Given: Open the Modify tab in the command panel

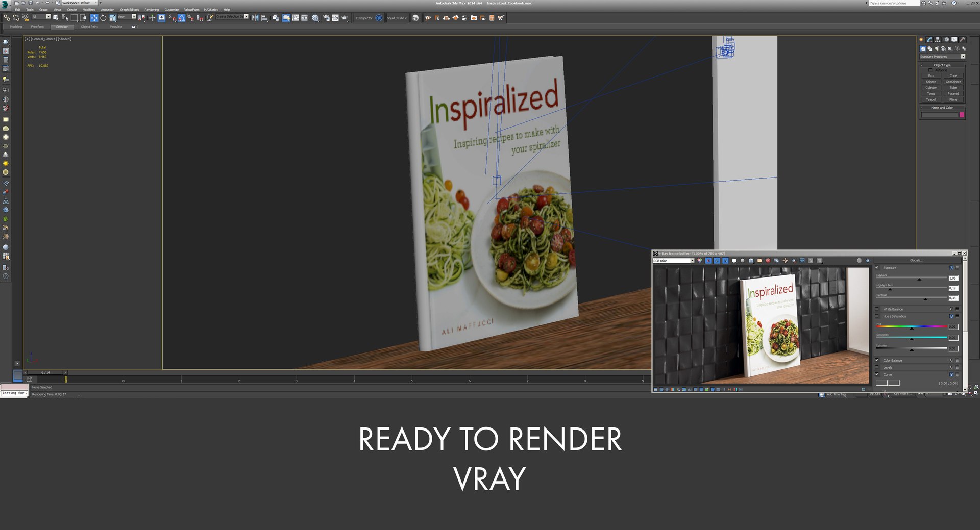Looking at the screenshot, I should (x=929, y=39).
